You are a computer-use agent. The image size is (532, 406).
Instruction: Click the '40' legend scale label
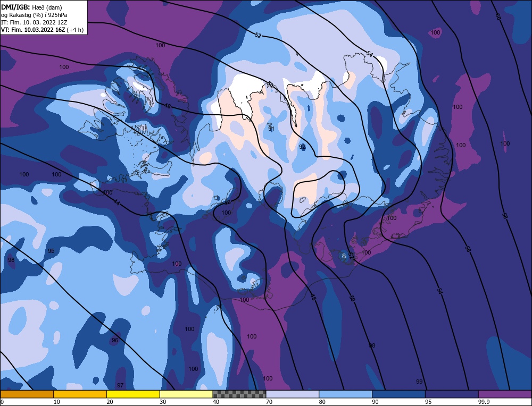point(216,402)
